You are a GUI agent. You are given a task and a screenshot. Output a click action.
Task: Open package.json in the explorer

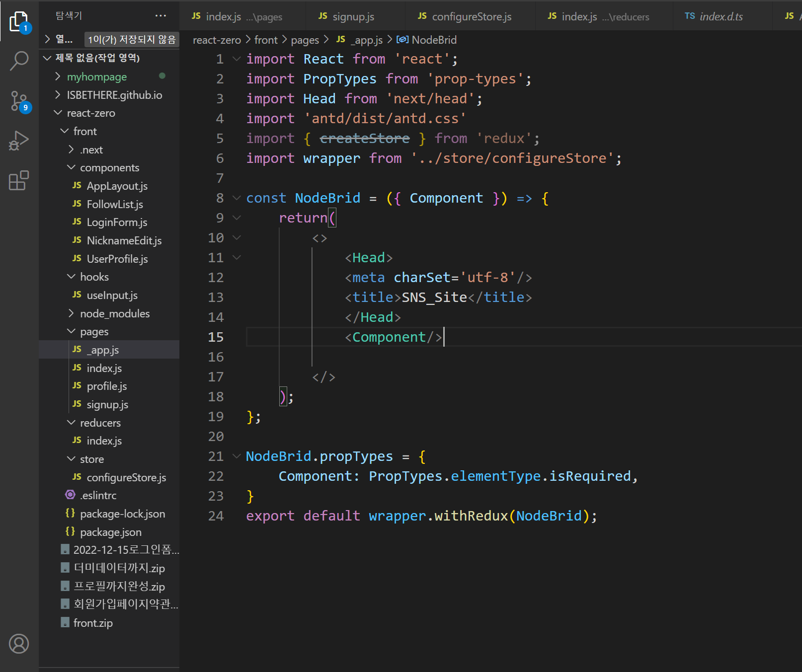[110, 532]
